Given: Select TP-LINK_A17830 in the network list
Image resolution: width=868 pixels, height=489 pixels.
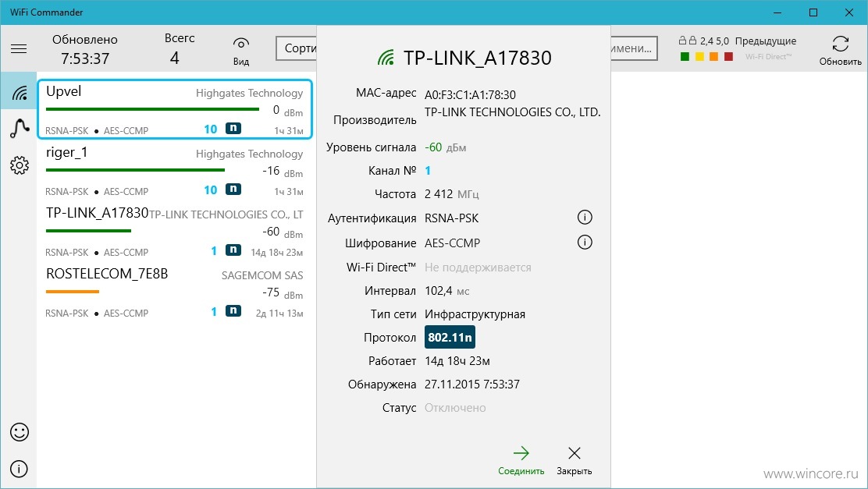Looking at the screenshot, I should [x=175, y=232].
